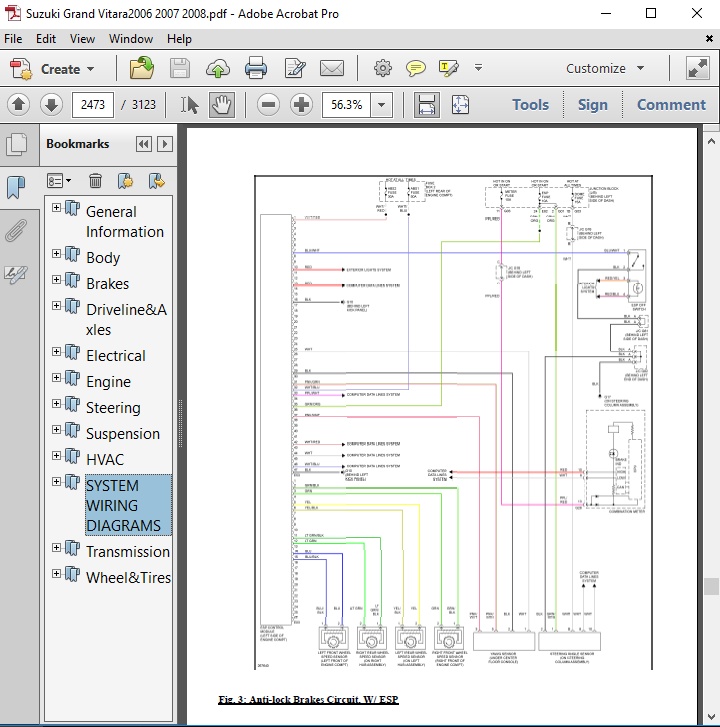The width and height of the screenshot is (720, 727).
Task: Expand the Brakes bookmark node
Action: (x=56, y=280)
